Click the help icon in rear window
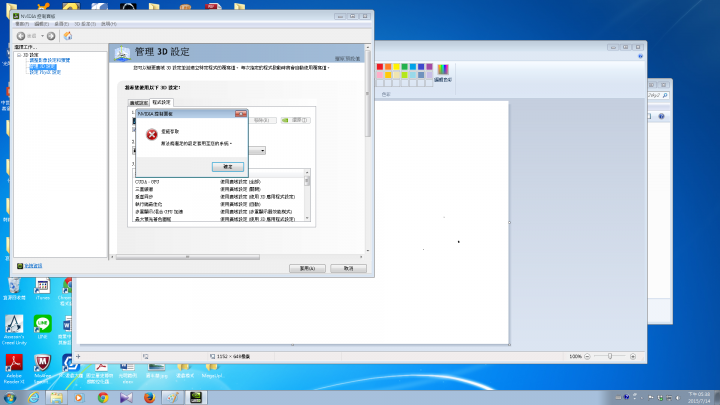This screenshot has width=720, height=405. [x=661, y=117]
